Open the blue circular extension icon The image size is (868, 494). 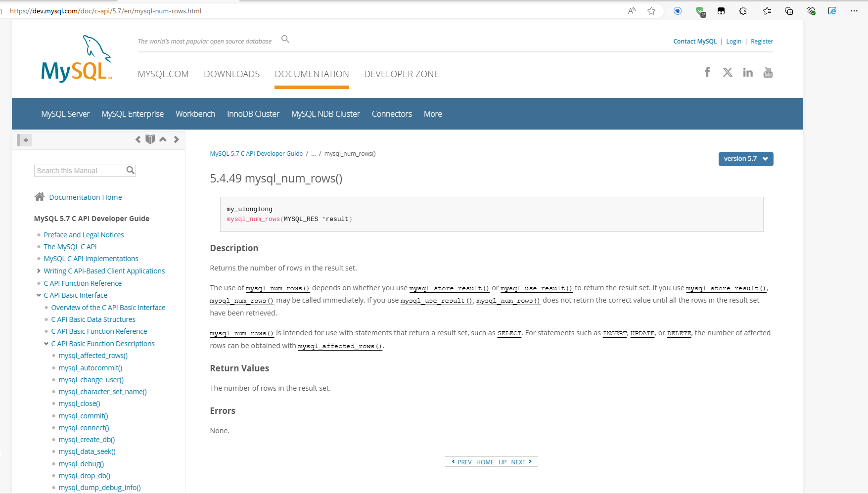[678, 11]
